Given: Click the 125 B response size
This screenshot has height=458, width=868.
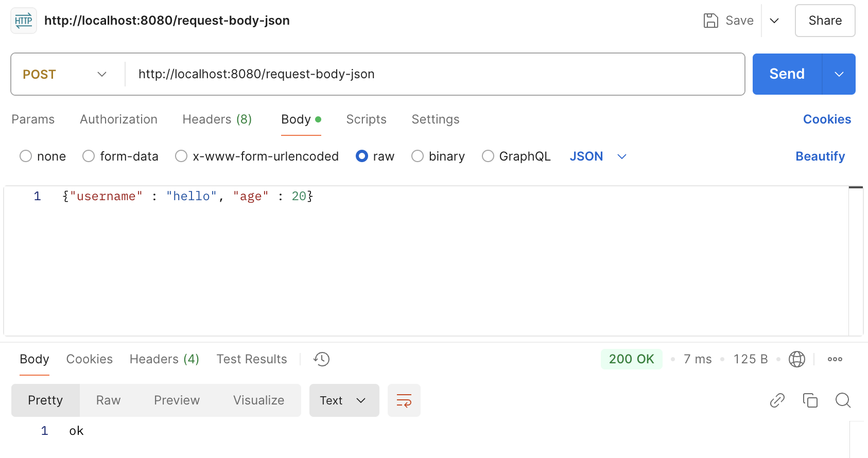Looking at the screenshot, I should (751, 359).
